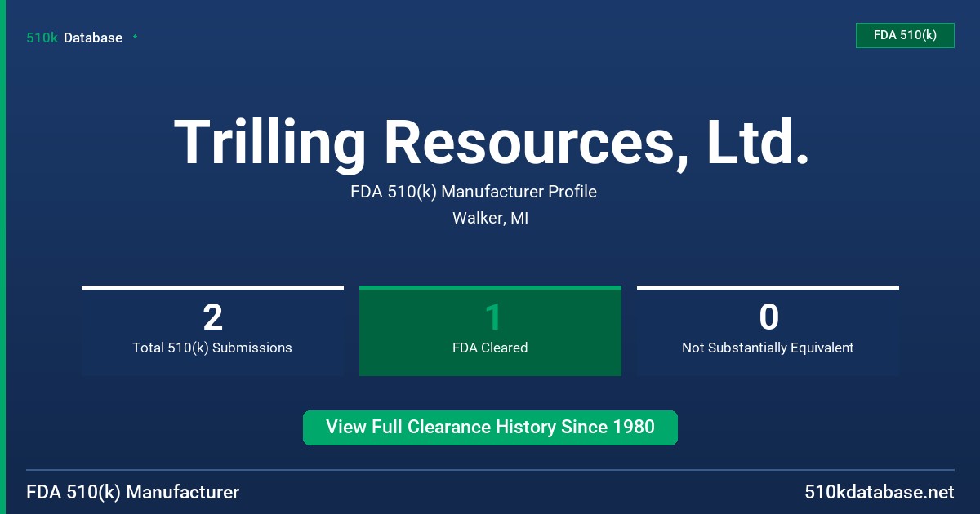Click the number 2 submissions count
The width and height of the screenshot is (980, 514).
(212, 317)
